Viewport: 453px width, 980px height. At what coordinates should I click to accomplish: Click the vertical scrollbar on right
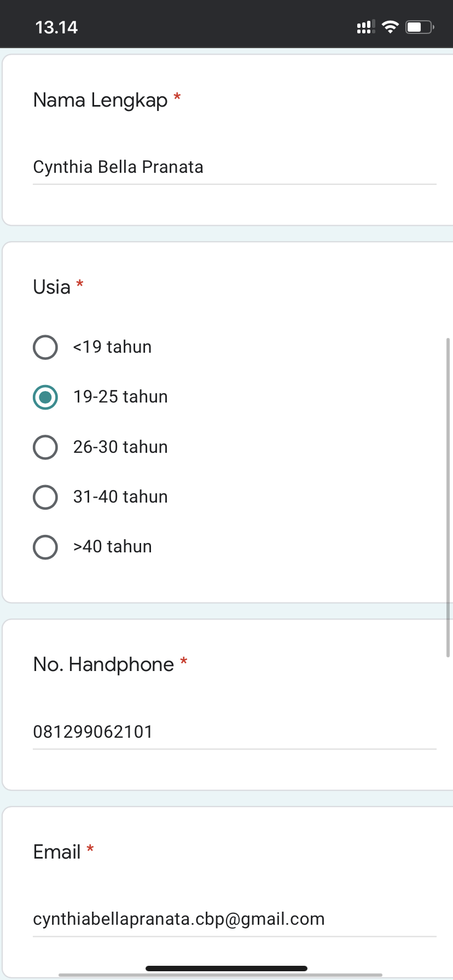click(449, 498)
